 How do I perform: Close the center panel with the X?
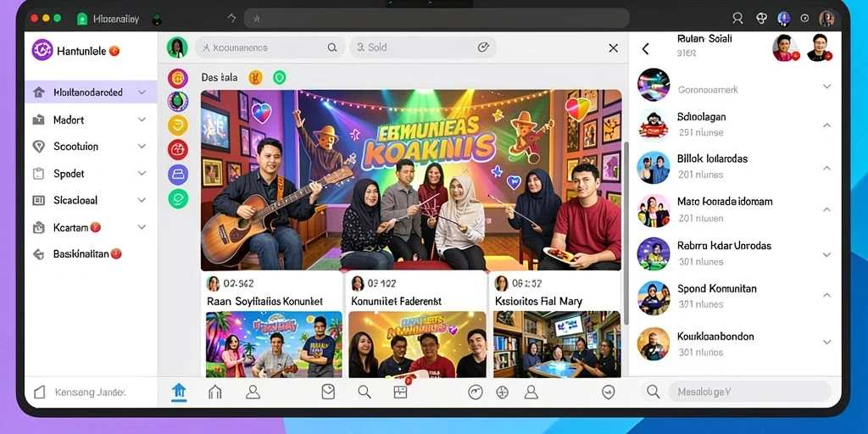click(x=614, y=48)
